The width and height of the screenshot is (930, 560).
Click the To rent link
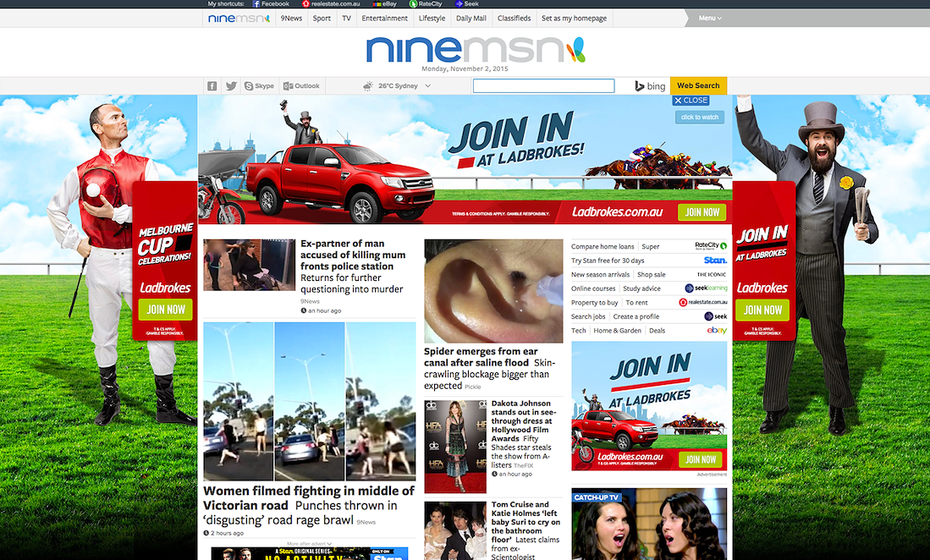[636, 303]
